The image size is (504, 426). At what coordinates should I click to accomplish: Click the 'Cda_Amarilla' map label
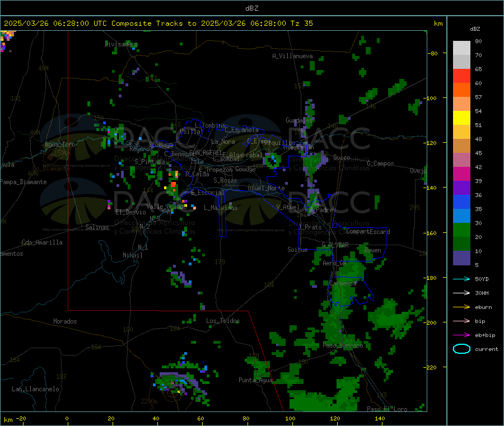click(x=42, y=242)
